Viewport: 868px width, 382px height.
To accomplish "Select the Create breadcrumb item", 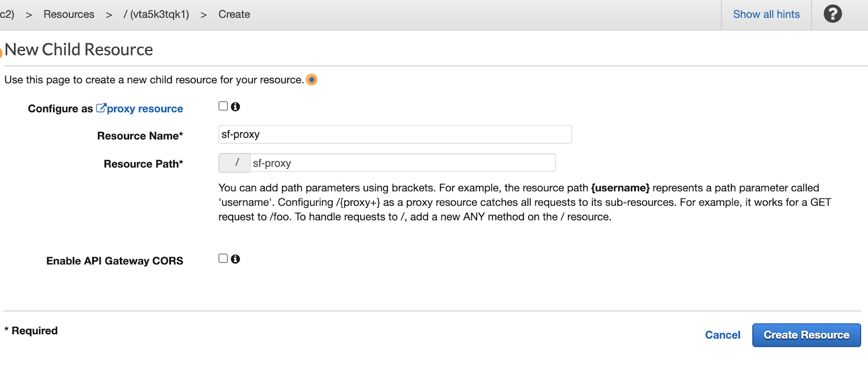I will 234,15.
